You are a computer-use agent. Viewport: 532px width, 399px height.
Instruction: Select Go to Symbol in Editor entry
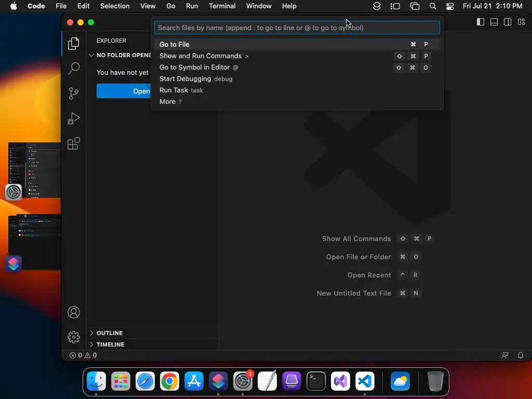click(297, 68)
